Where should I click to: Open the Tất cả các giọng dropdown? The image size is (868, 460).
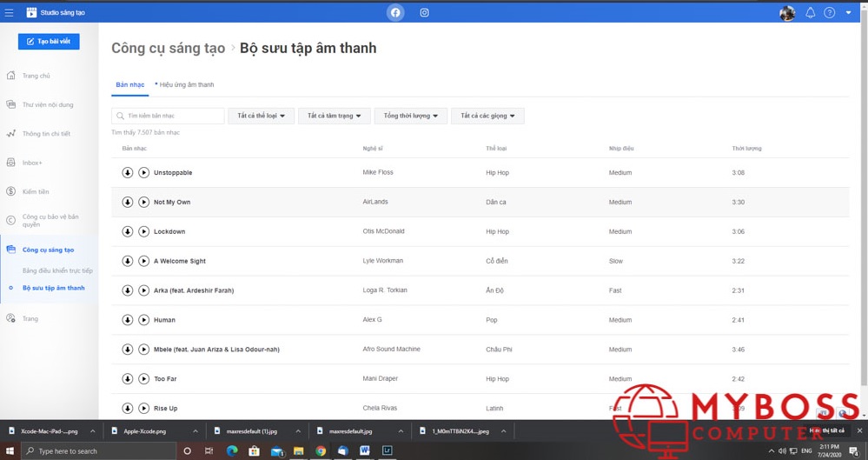point(487,116)
